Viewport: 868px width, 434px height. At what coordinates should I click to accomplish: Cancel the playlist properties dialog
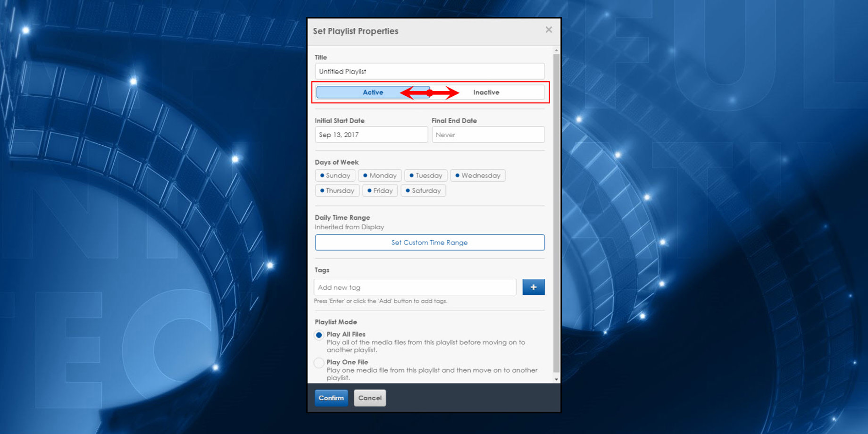[370, 398]
